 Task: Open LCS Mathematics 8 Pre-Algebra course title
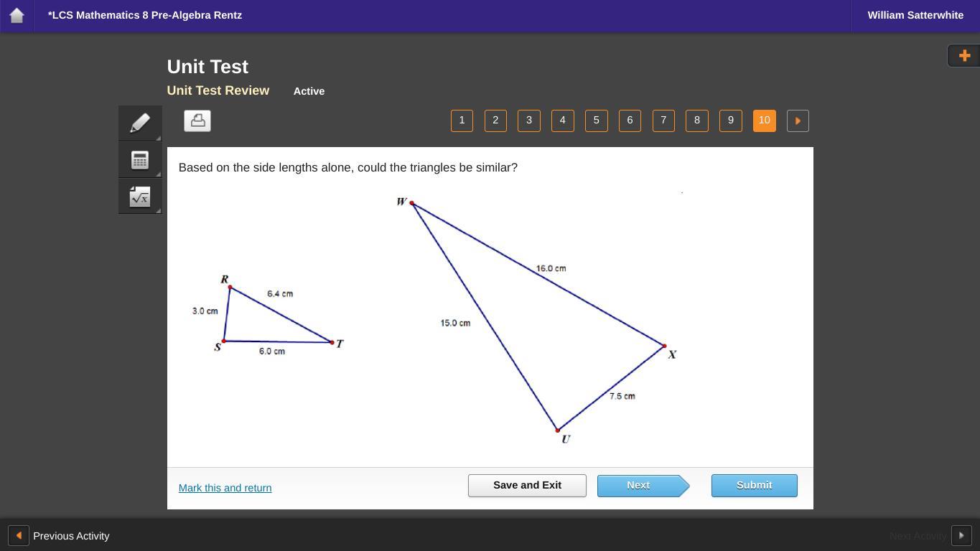pyautogui.click(x=145, y=15)
